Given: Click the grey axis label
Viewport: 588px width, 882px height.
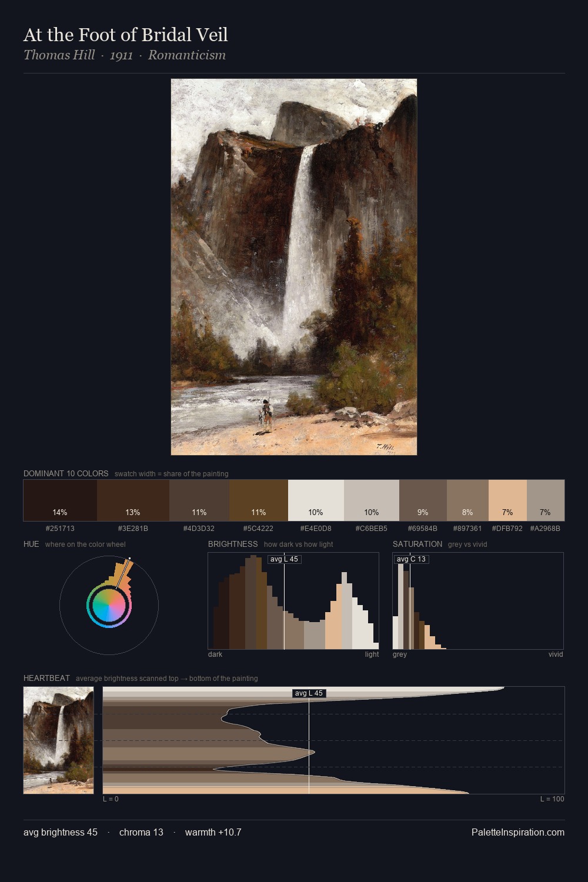Looking at the screenshot, I should 400,654.
